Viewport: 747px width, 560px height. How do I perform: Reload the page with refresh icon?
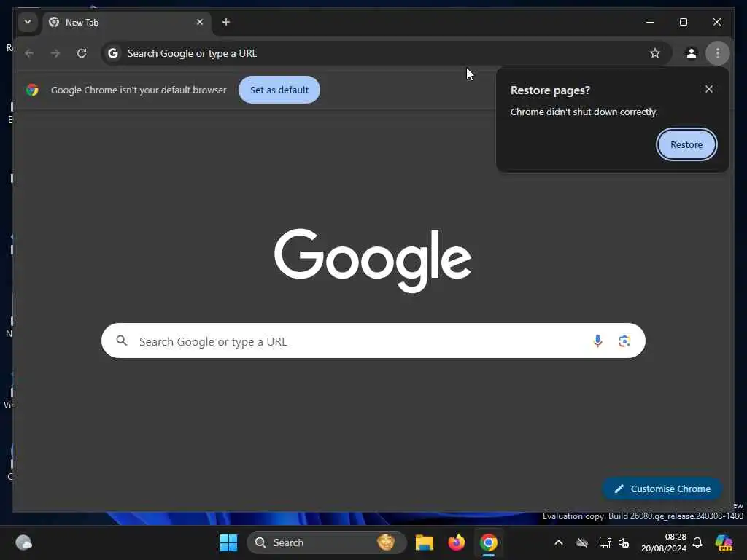[82, 53]
